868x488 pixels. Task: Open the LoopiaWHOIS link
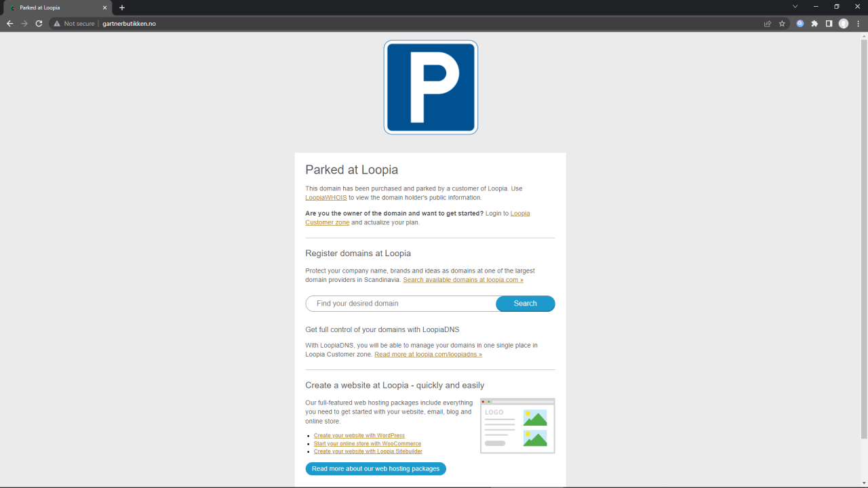point(325,197)
